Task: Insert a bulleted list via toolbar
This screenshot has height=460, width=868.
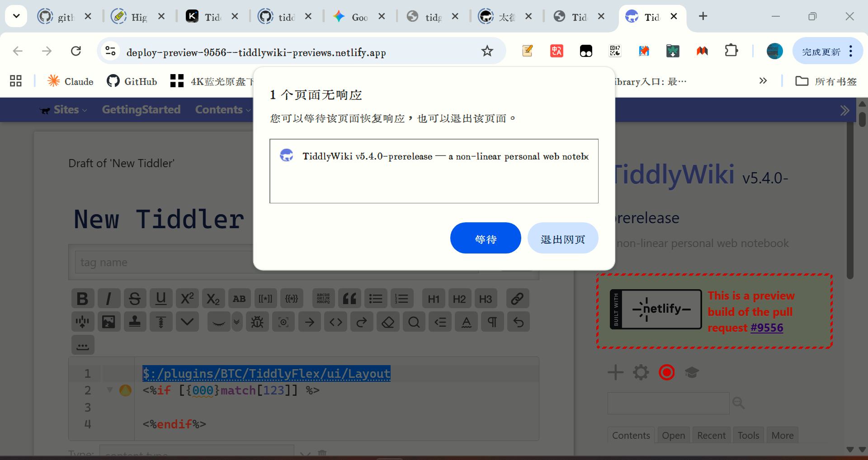Action: coord(375,299)
